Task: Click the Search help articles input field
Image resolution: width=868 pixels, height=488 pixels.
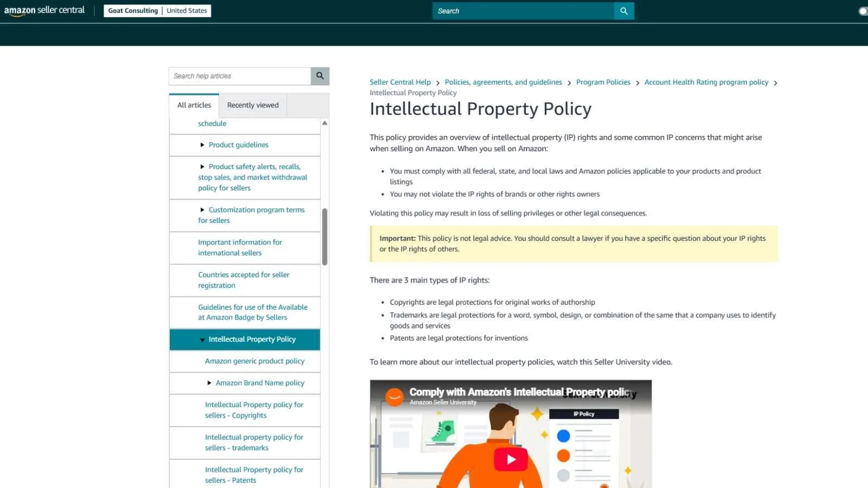Action: tap(240, 76)
